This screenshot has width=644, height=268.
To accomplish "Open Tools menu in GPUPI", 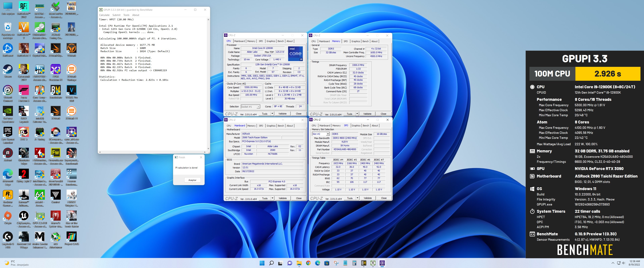I will point(126,15).
